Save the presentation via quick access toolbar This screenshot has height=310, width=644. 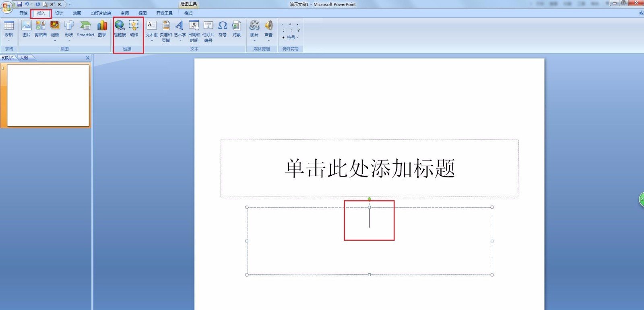coord(20,4)
